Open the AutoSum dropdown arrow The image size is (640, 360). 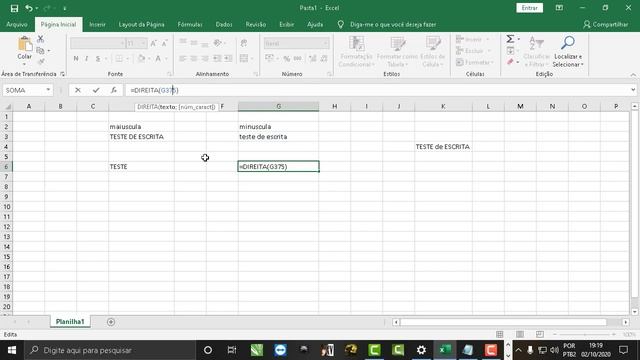click(x=519, y=39)
